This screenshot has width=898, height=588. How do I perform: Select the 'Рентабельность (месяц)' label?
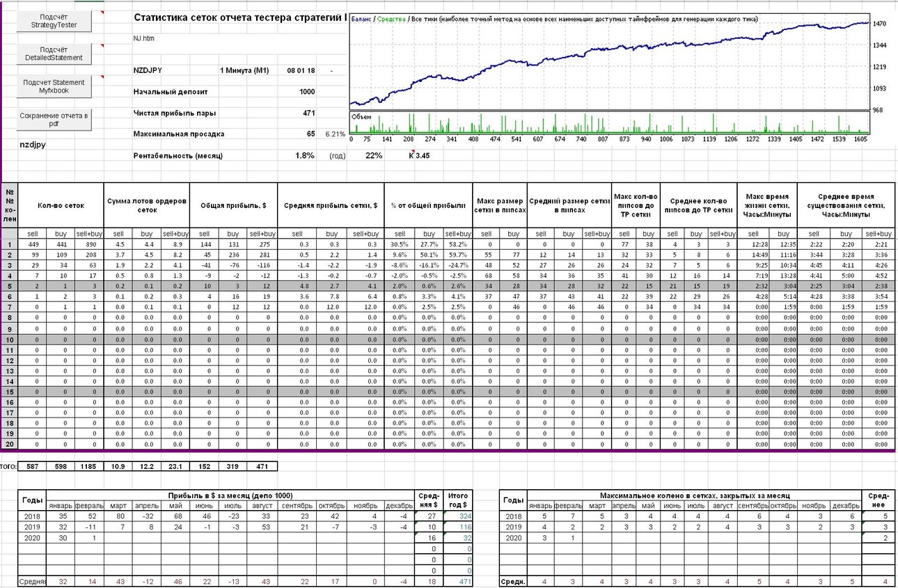coord(178,156)
